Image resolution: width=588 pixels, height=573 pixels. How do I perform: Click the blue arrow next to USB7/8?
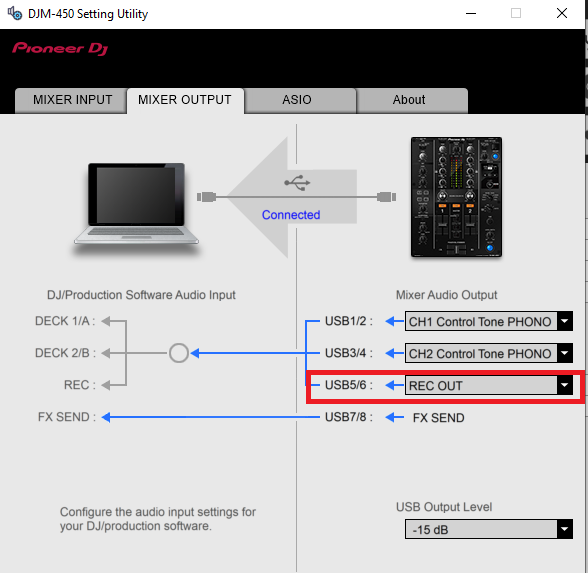(x=394, y=417)
